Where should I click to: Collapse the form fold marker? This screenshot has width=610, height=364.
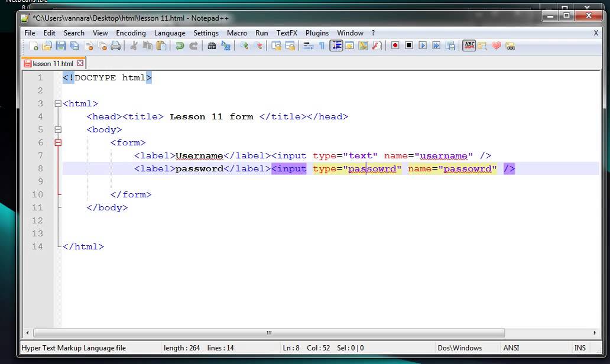click(58, 143)
